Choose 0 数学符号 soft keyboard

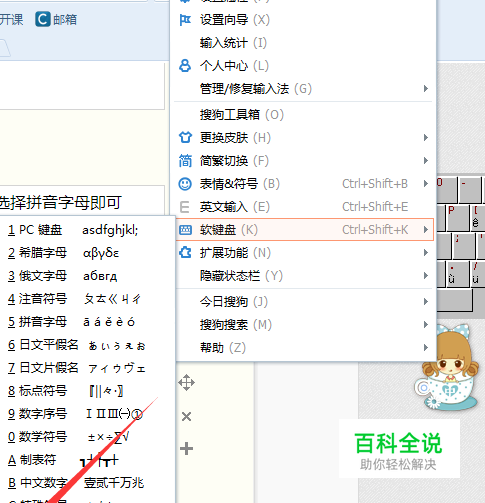(x=87, y=437)
